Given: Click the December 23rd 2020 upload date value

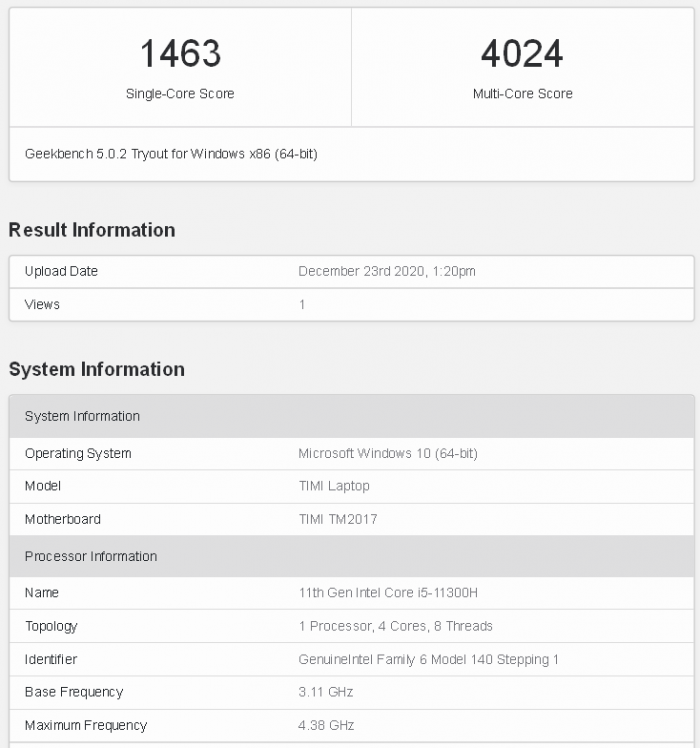Looking at the screenshot, I should [x=387, y=271].
